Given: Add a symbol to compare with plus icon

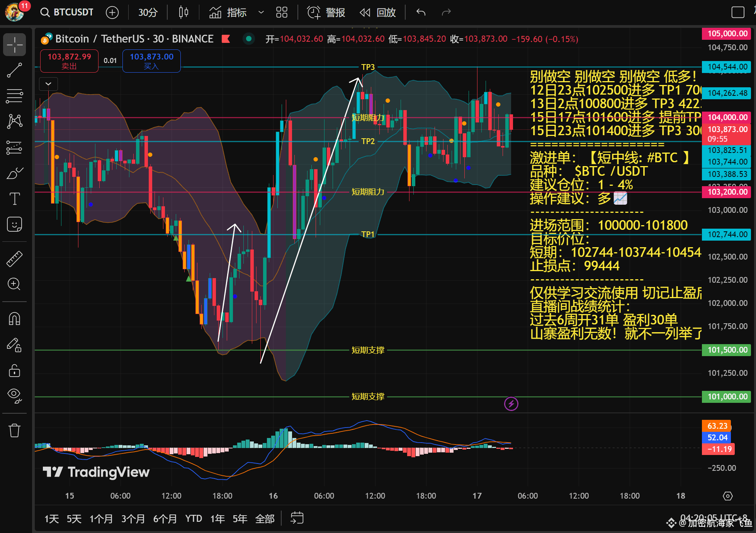Looking at the screenshot, I should [112, 12].
